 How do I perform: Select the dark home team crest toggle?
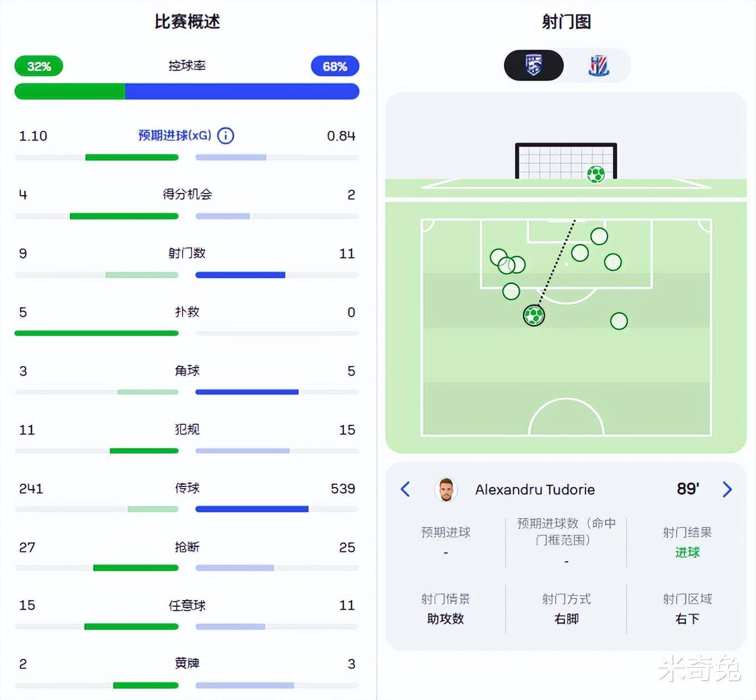coord(533,65)
